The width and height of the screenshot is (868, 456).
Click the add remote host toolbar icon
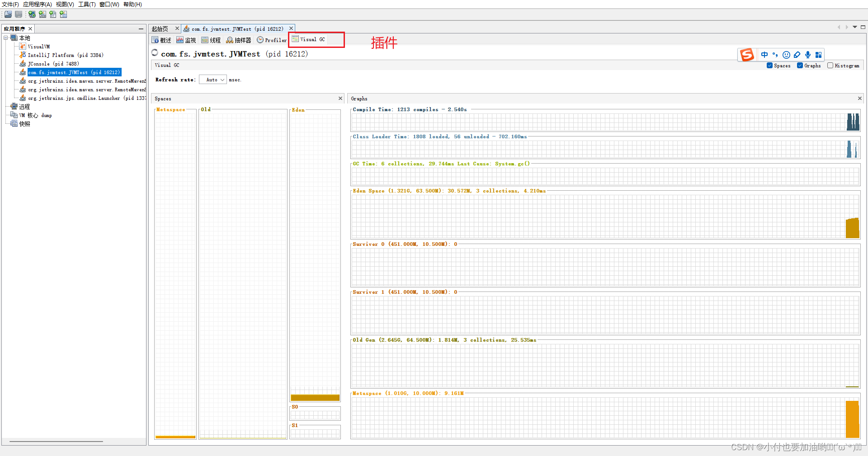(32, 14)
